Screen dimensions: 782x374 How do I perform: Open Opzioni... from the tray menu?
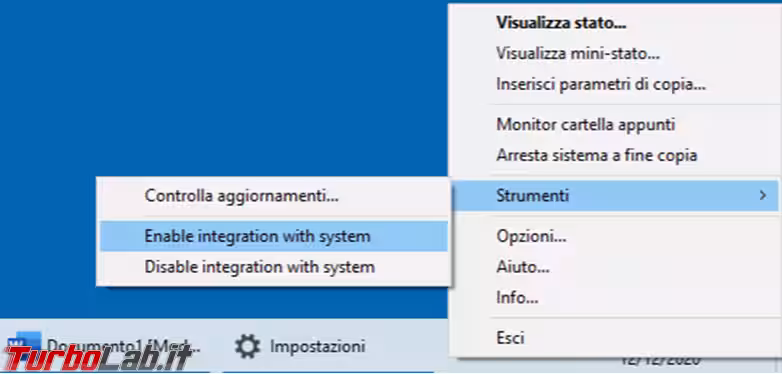click(612, 236)
